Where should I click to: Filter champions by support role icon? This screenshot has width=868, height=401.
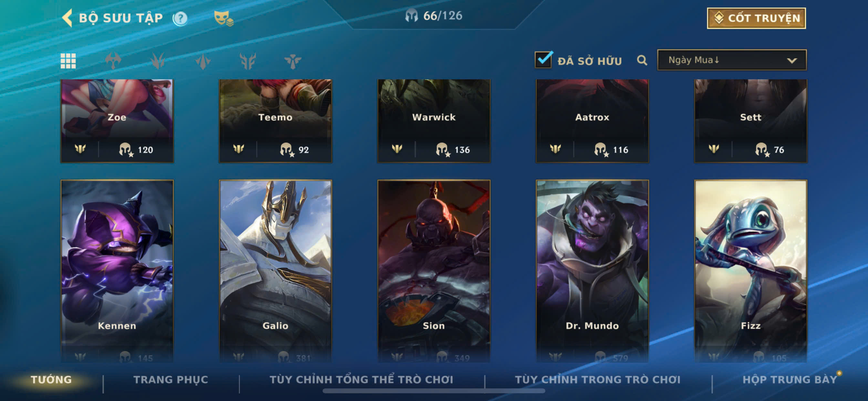tap(293, 61)
